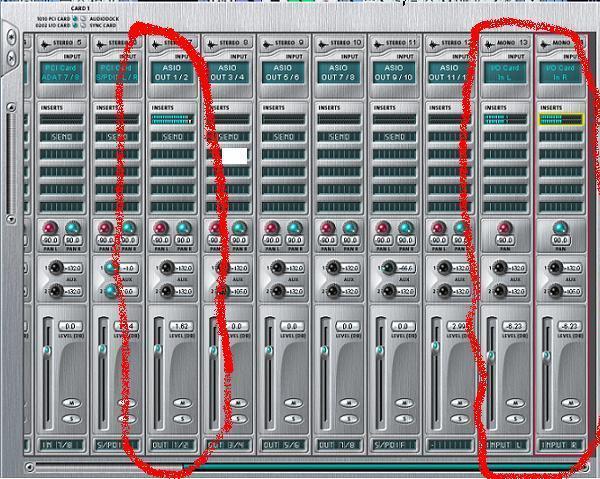
Task: Click the red Pan L knob on Stereo 9
Action: click(272, 228)
